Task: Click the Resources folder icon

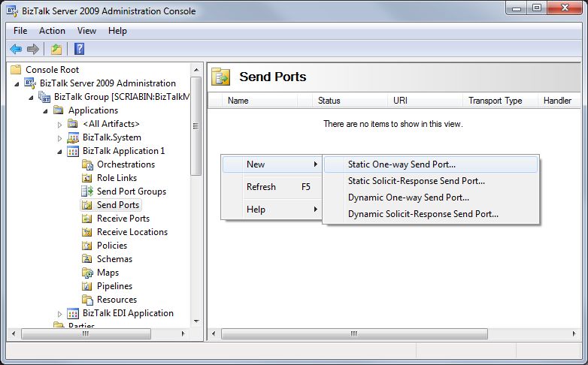Action: click(87, 300)
